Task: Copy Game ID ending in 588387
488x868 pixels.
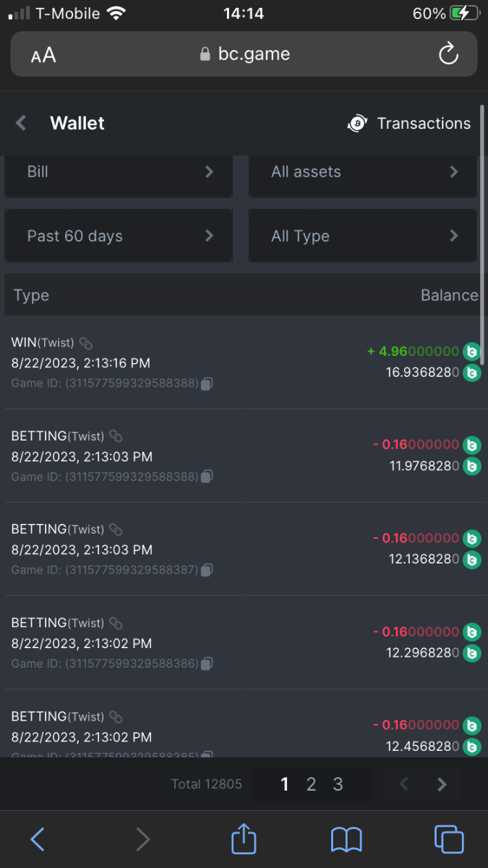Action: click(207, 570)
